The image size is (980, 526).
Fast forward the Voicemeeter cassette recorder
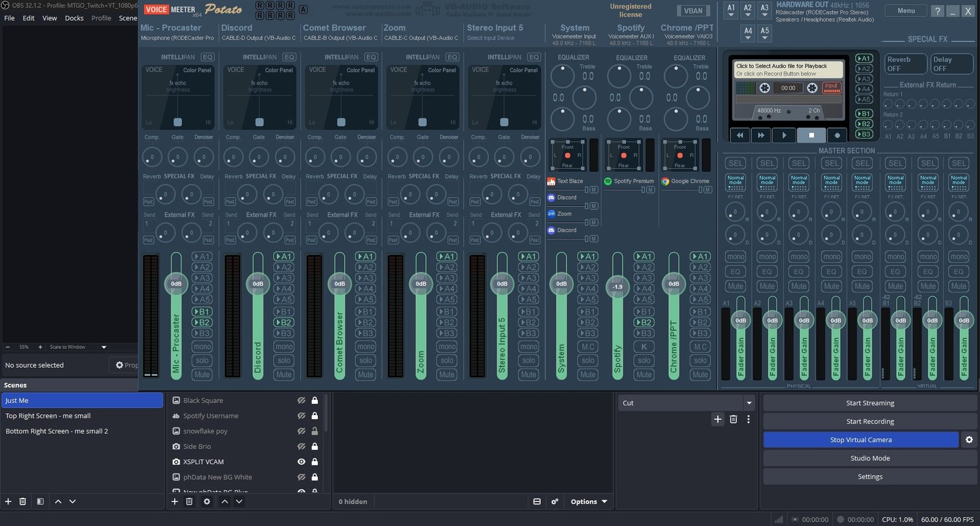pyautogui.click(x=761, y=135)
